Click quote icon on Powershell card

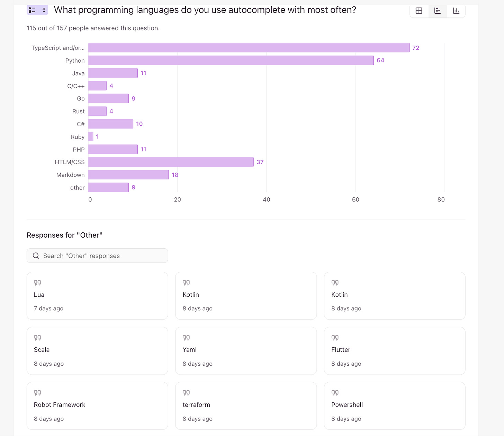[x=335, y=393]
